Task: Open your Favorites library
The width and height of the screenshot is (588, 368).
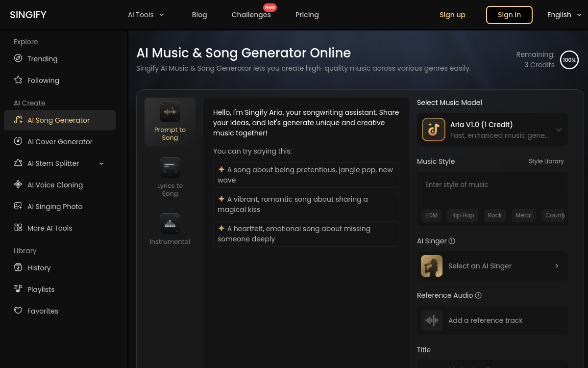Action: pos(43,311)
